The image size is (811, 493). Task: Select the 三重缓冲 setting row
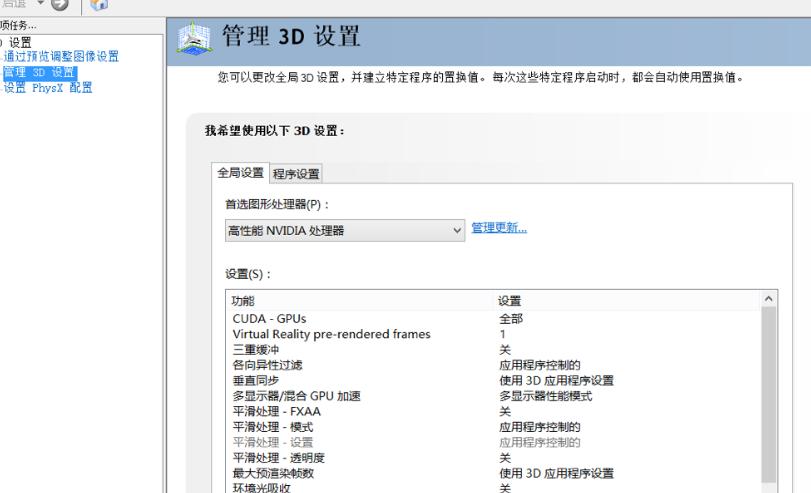pos(493,350)
